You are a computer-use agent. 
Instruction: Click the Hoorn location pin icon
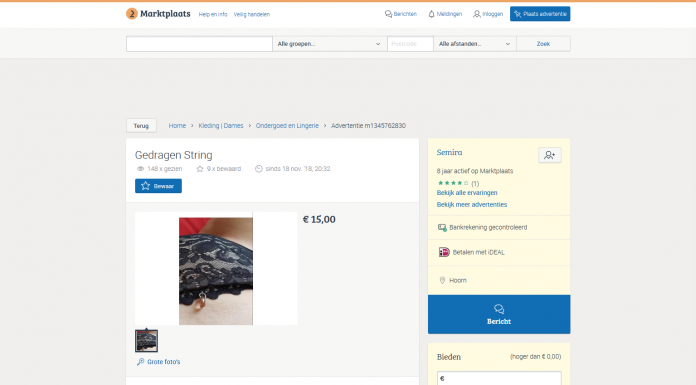pyautogui.click(x=442, y=280)
